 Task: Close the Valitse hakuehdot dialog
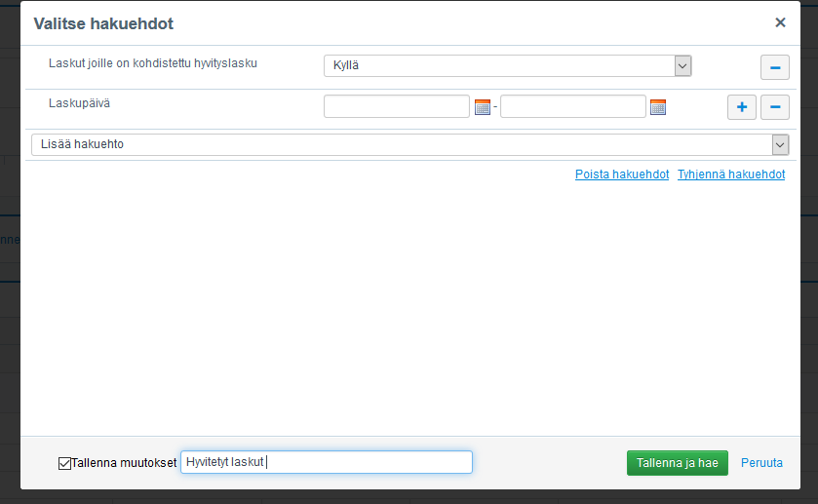pyautogui.click(x=780, y=22)
